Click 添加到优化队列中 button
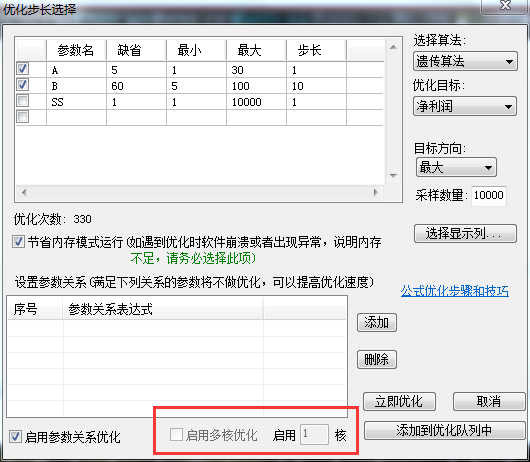This screenshot has height=462, width=530. (x=444, y=431)
